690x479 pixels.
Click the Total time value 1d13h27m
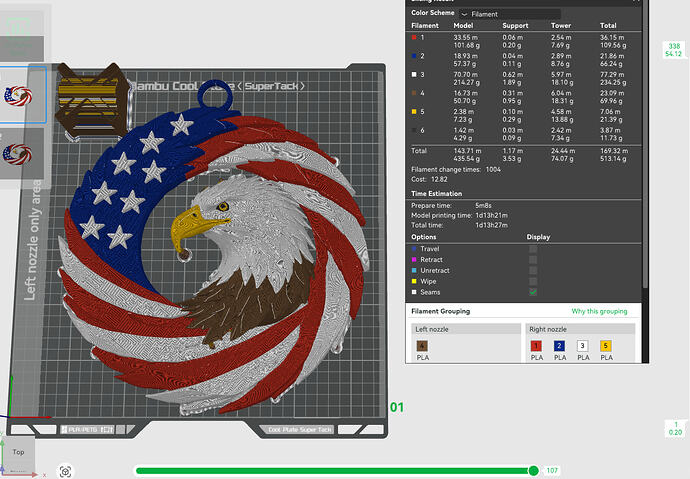491,225
